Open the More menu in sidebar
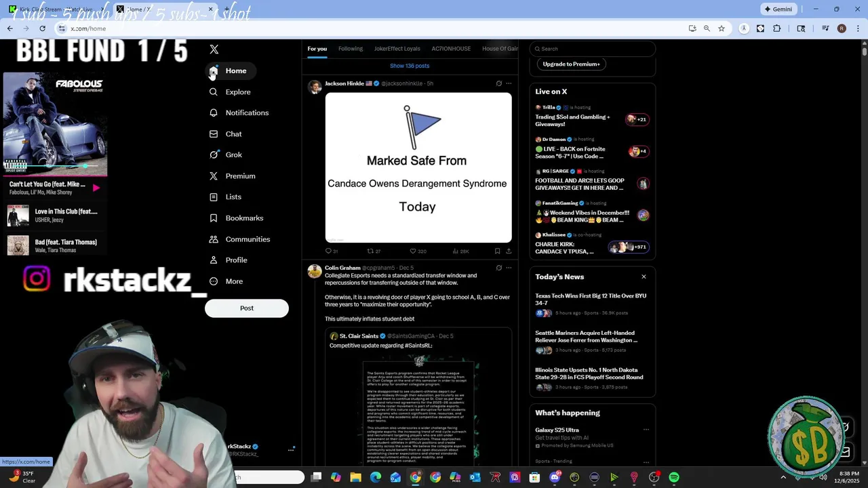The width and height of the screenshot is (868, 488). tap(226, 281)
